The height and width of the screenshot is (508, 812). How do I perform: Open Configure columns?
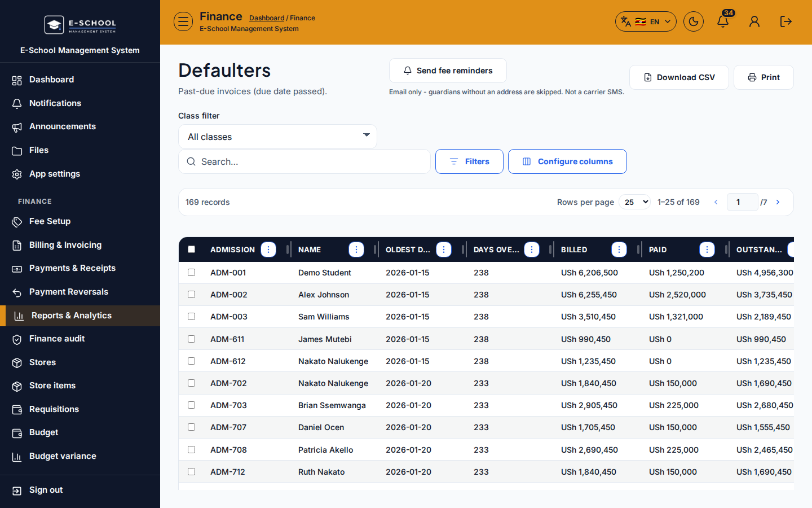click(567, 161)
